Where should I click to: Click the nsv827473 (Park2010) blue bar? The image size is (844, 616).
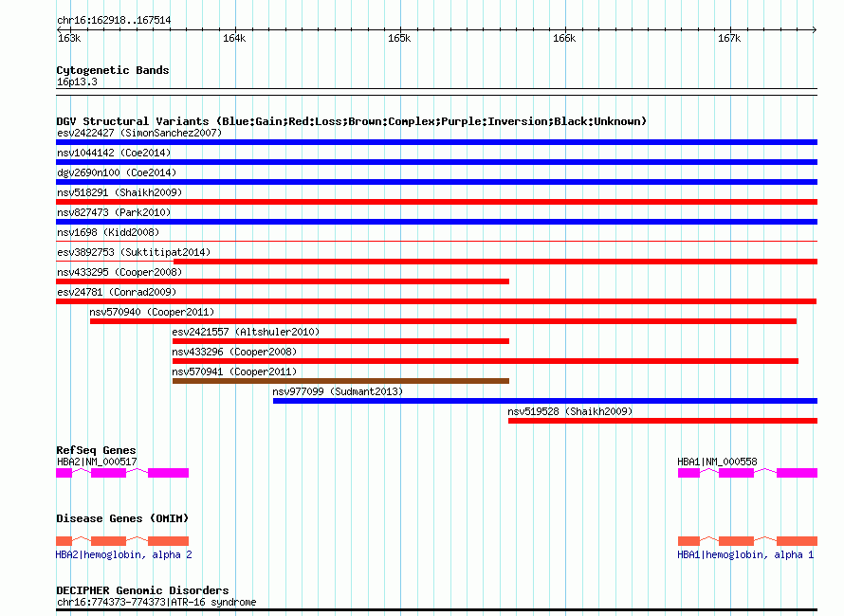(x=436, y=222)
